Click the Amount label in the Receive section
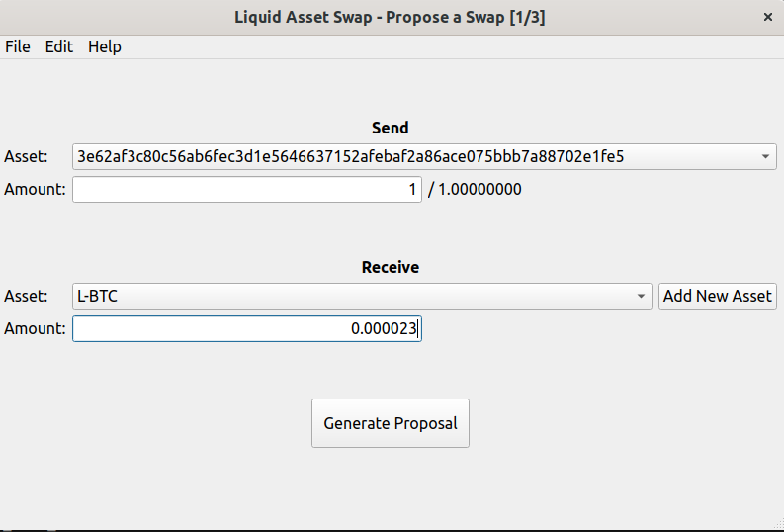 click(x=35, y=328)
